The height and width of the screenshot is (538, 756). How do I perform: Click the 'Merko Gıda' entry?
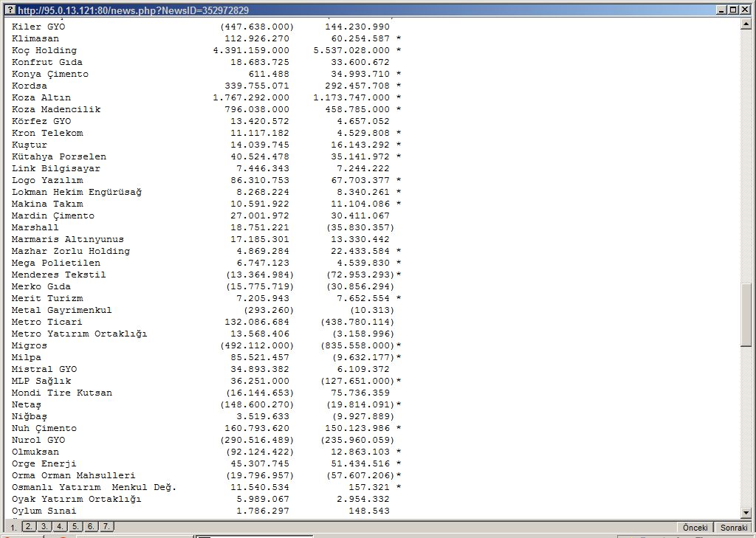click(41, 286)
